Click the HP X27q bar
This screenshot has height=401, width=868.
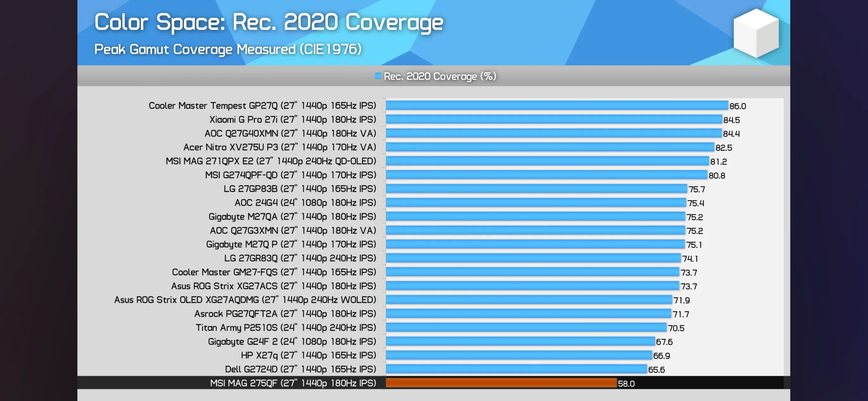coord(519,355)
